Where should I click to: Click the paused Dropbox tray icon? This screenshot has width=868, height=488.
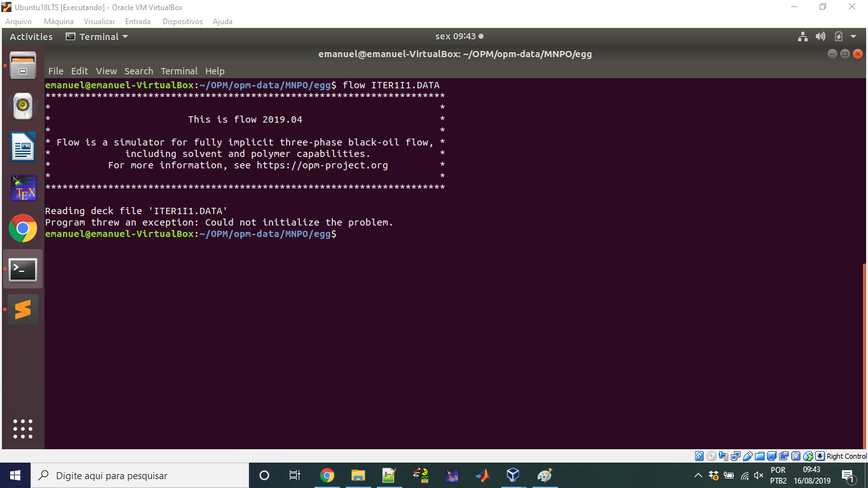pos(713,475)
